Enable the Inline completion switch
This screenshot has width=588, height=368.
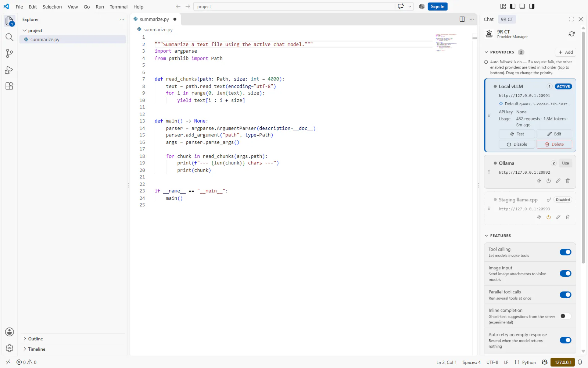tap(566, 316)
